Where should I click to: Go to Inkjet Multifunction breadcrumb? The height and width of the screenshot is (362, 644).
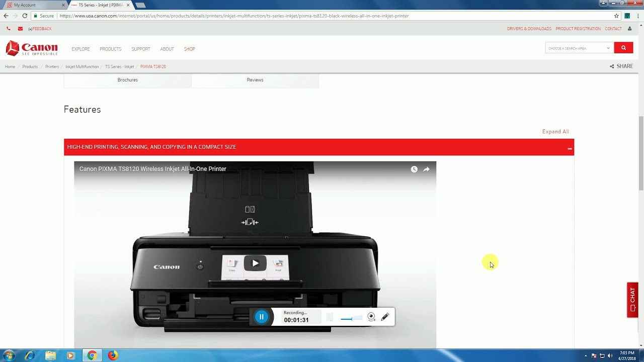pos(82,66)
